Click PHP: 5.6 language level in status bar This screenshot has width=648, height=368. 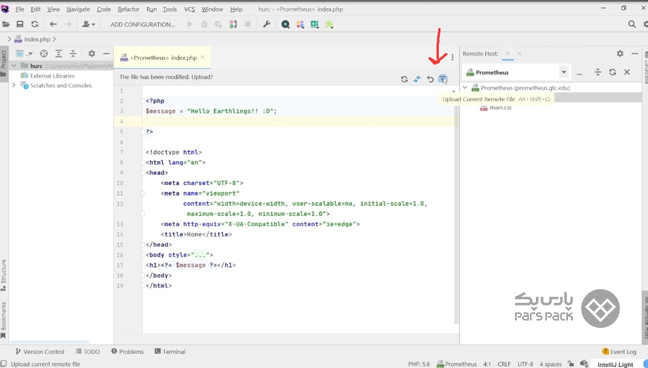coord(419,364)
